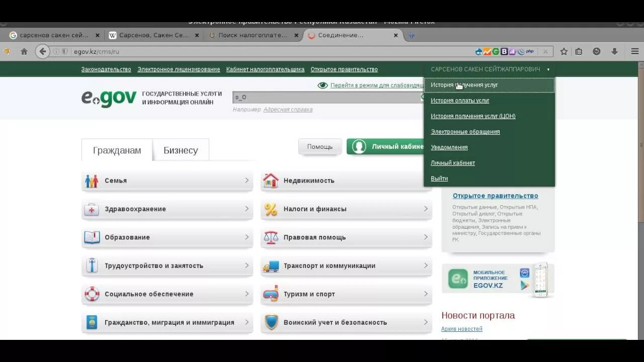Open Уведомления from user menu
The width and height of the screenshot is (644, 362).
(449, 147)
